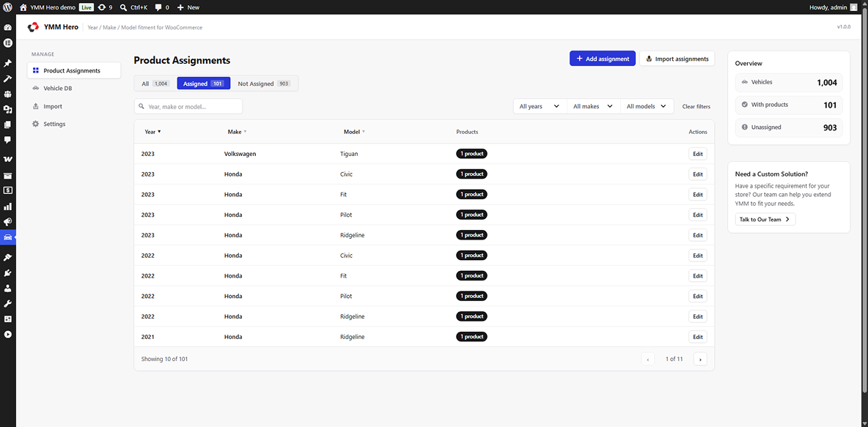
Task: Edit the 2022 Honda Pilot row
Action: (x=697, y=296)
